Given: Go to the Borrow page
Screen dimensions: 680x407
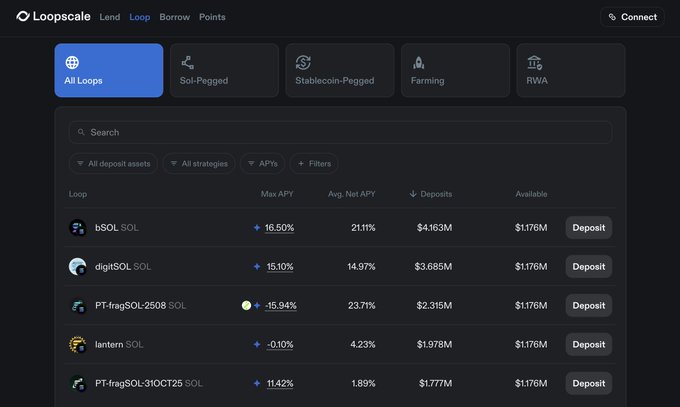Looking at the screenshot, I should (175, 17).
